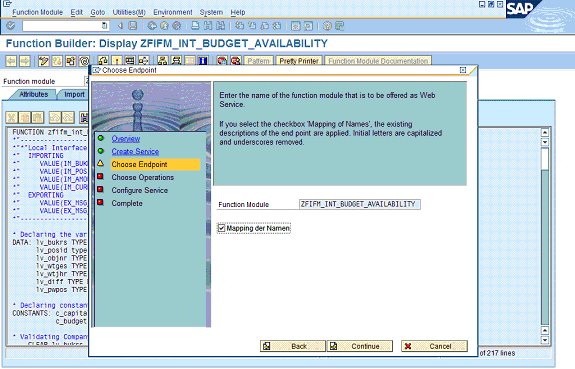The height and width of the screenshot is (369, 575).
Task: Click the Cut icon in editor toolbar
Action: [x=12, y=117]
